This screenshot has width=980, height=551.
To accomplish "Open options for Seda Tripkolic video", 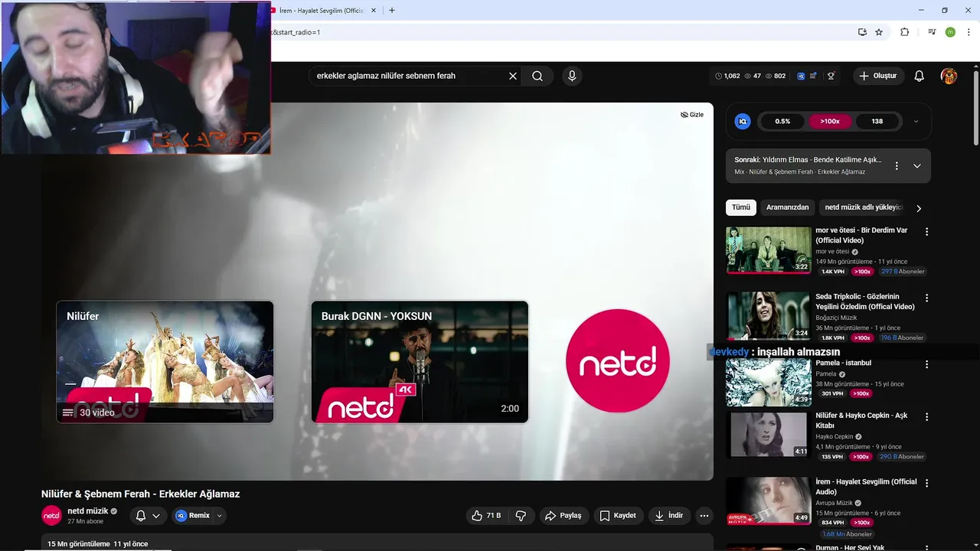I will pos(926,298).
